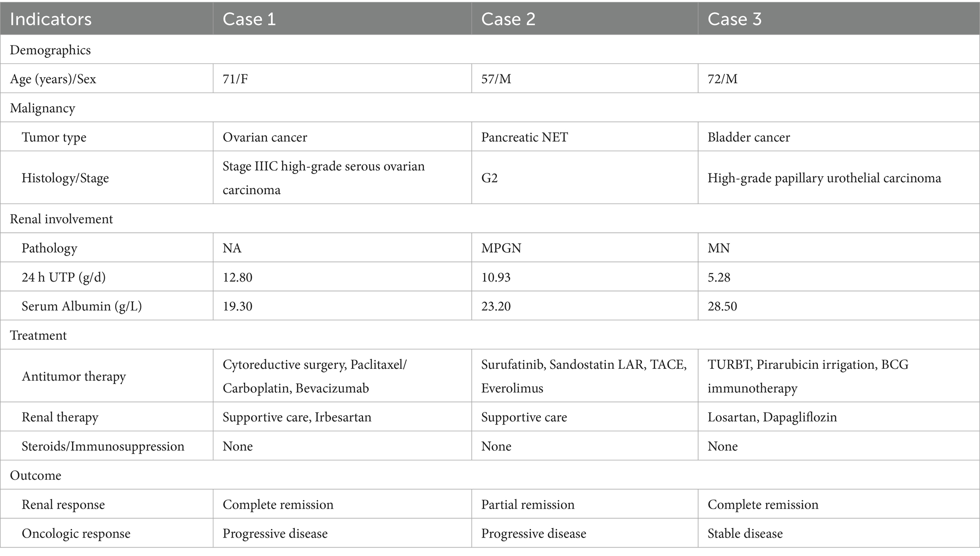980x556 pixels.
Task: Select the Oncologic response row label
Action: [x=76, y=533]
